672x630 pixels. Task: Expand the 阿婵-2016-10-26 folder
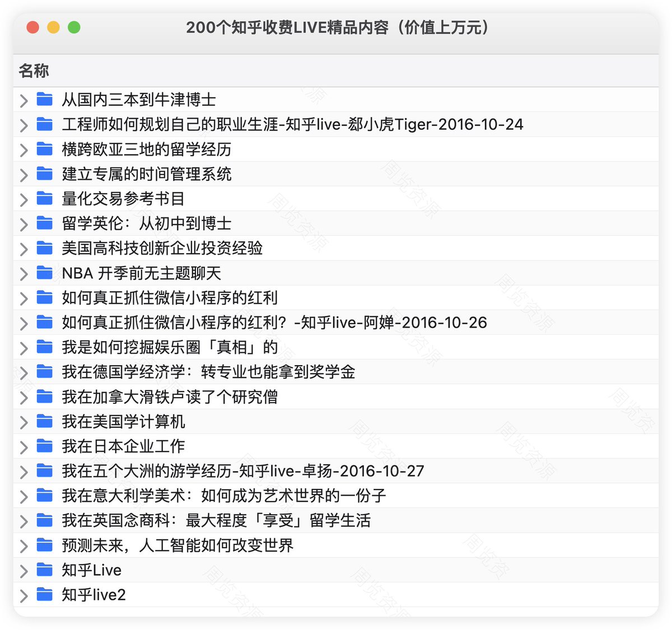24,323
